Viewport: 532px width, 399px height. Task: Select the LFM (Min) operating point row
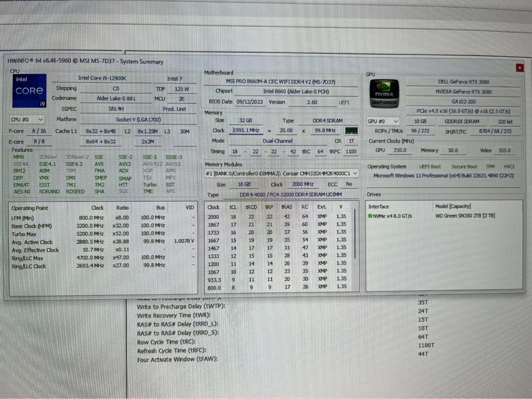[103, 218]
